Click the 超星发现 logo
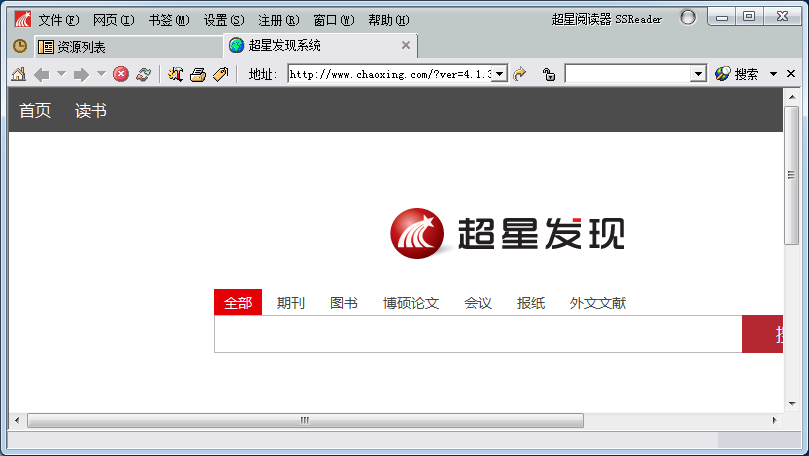Screen dimensions: 809x456 pyautogui.click(x=507, y=233)
